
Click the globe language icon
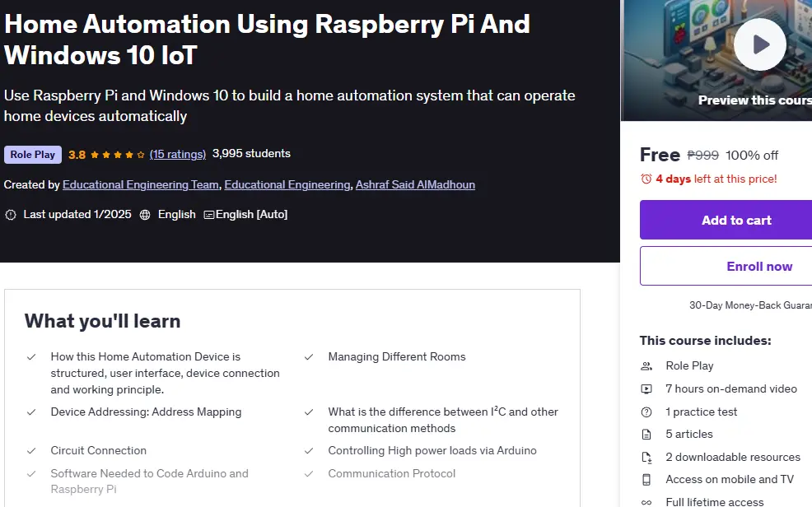click(x=145, y=215)
